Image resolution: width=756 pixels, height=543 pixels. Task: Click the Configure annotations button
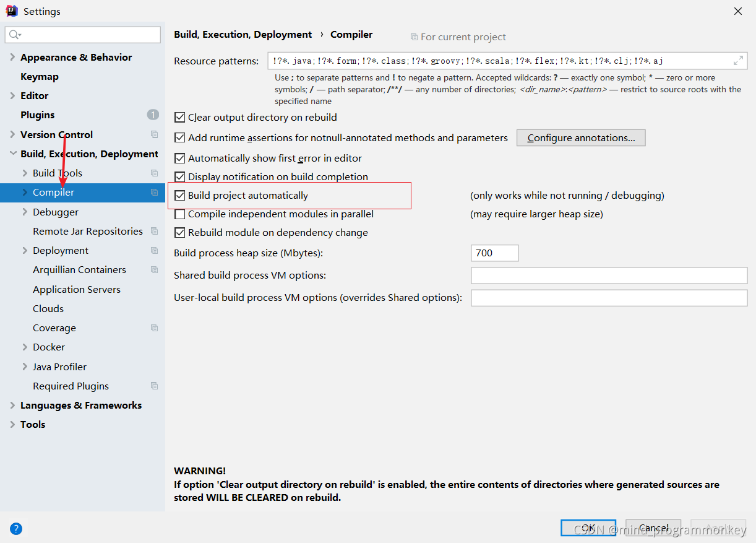pyautogui.click(x=581, y=137)
